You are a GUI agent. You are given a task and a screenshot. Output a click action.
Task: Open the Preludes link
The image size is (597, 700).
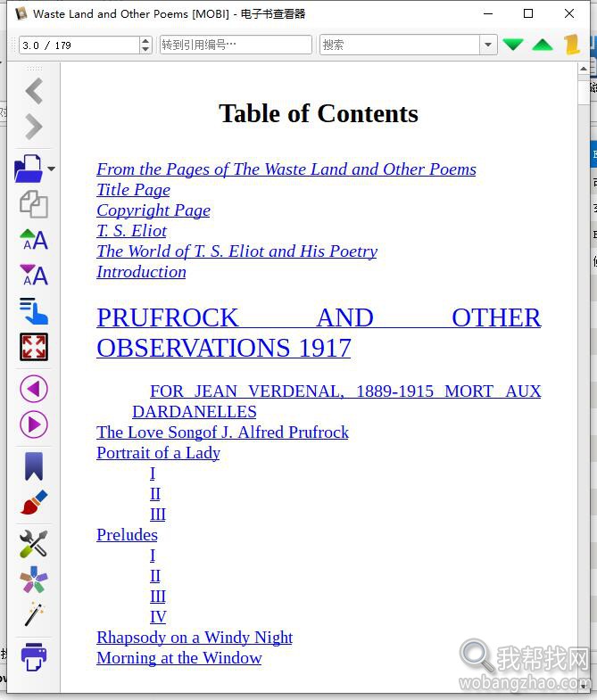coord(127,535)
